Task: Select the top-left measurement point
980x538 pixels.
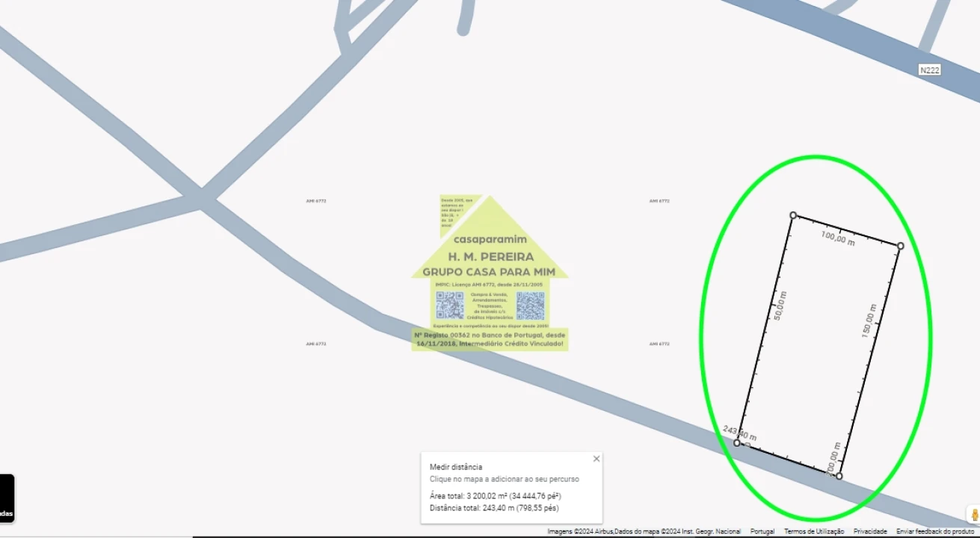Action: click(793, 215)
